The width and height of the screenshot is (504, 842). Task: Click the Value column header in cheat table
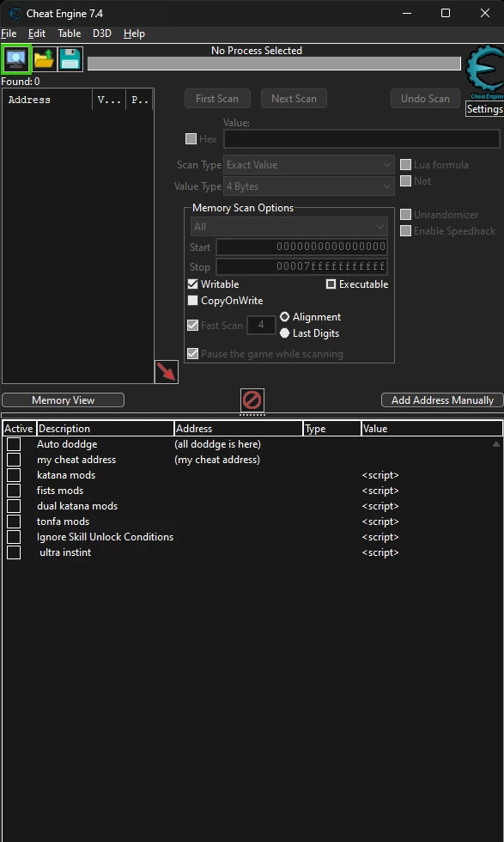point(432,429)
